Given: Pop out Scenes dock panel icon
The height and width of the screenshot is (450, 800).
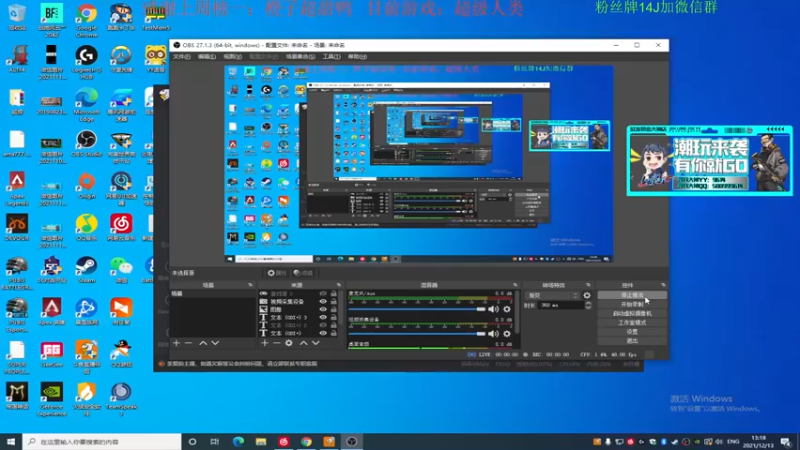Looking at the screenshot, I should click(x=250, y=285).
